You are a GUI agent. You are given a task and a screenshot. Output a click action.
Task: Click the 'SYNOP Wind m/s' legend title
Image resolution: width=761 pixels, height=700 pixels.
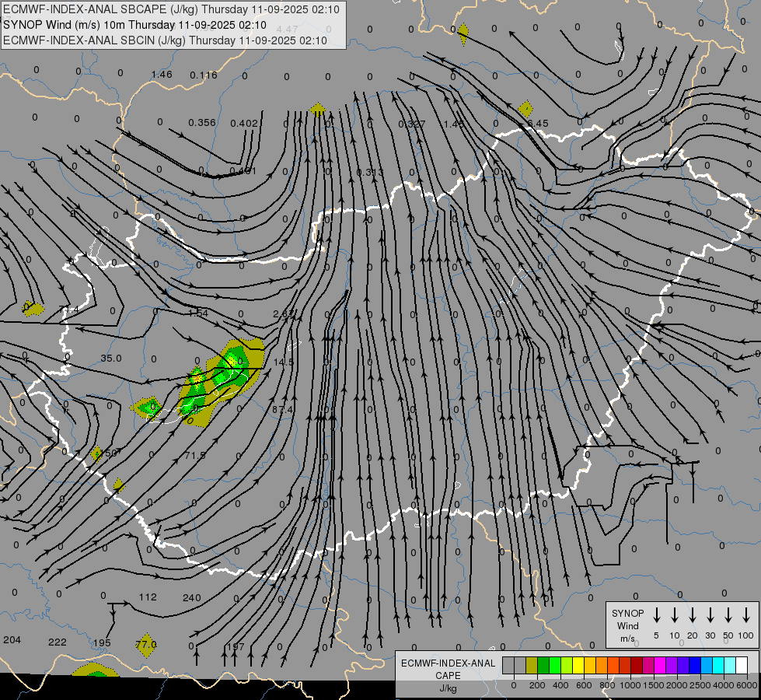(x=627, y=625)
